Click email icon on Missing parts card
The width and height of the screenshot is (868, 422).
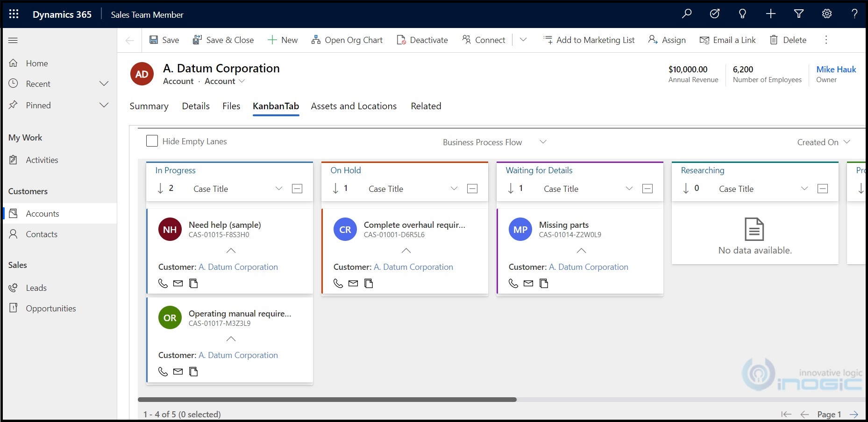528,283
